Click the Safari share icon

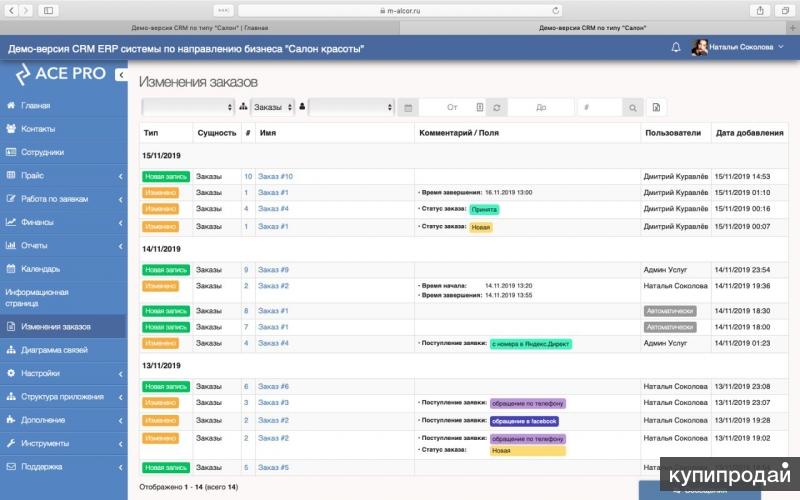coord(760,10)
